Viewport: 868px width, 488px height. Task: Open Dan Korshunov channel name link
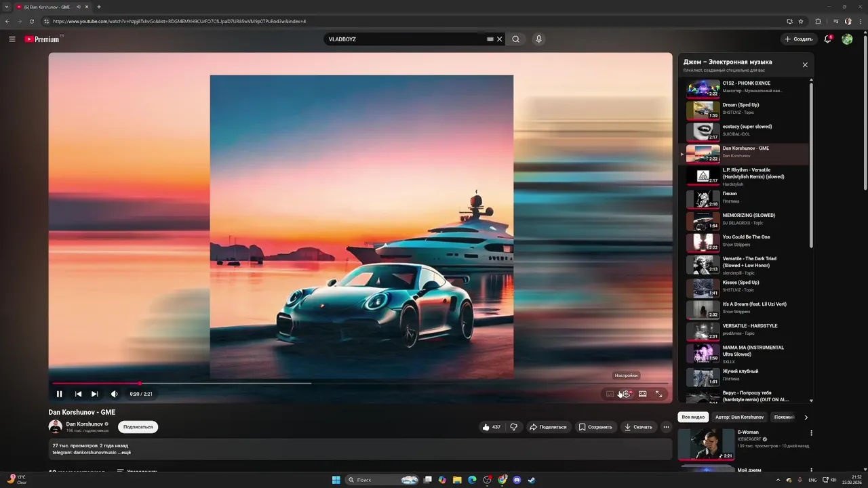coord(85,424)
